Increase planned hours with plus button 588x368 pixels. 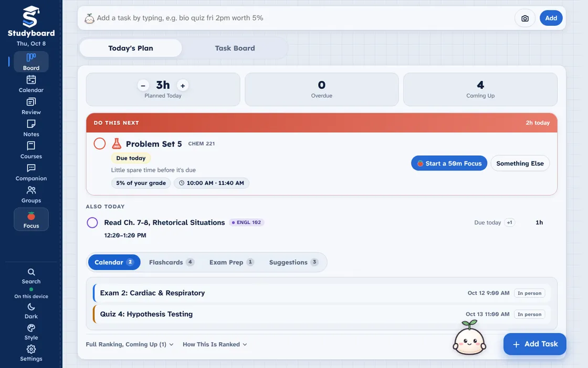183,86
